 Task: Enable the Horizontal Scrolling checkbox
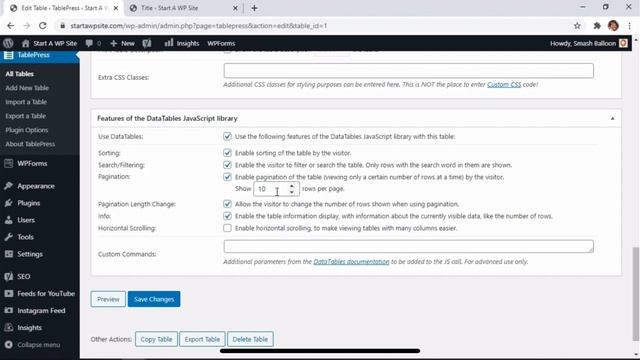pyautogui.click(x=227, y=228)
